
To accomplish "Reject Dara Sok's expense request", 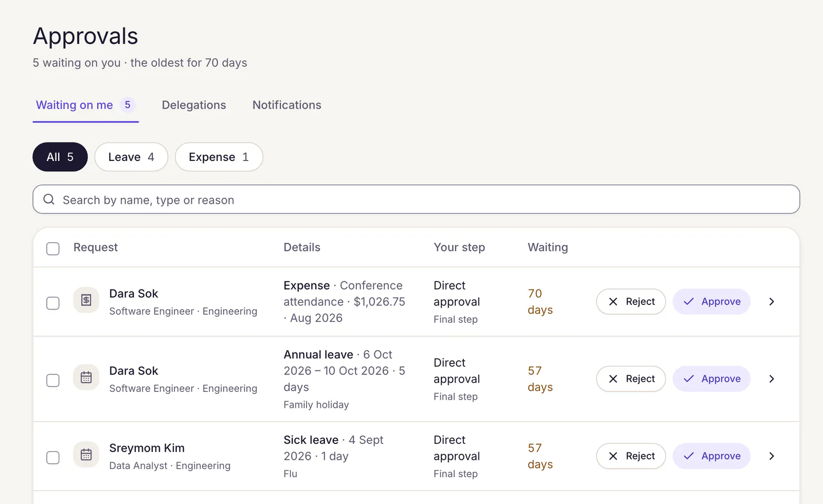I will tap(631, 302).
